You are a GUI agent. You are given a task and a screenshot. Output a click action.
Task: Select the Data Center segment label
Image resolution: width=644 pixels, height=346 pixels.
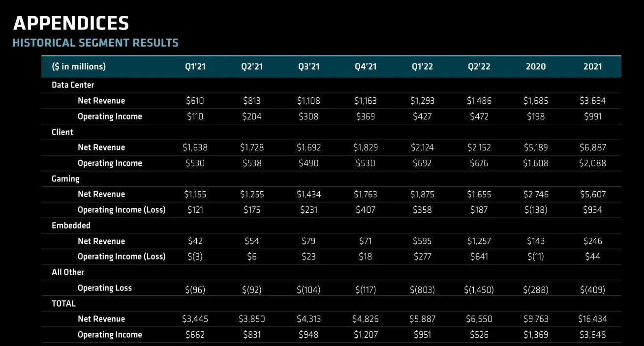(x=73, y=85)
